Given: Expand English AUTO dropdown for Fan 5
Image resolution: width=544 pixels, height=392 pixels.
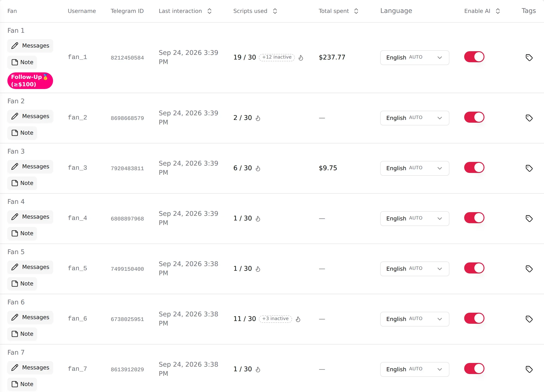Looking at the screenshot, I should pos(415,269).
